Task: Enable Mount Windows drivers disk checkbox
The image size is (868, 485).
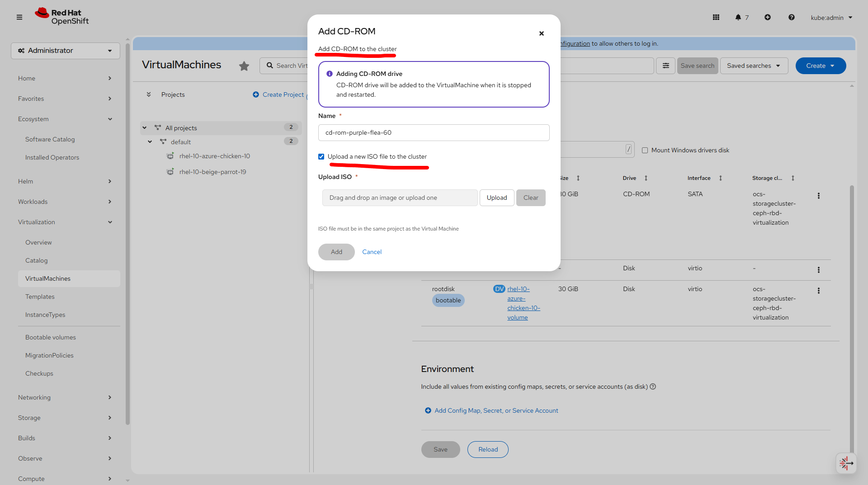Action: 645,151
